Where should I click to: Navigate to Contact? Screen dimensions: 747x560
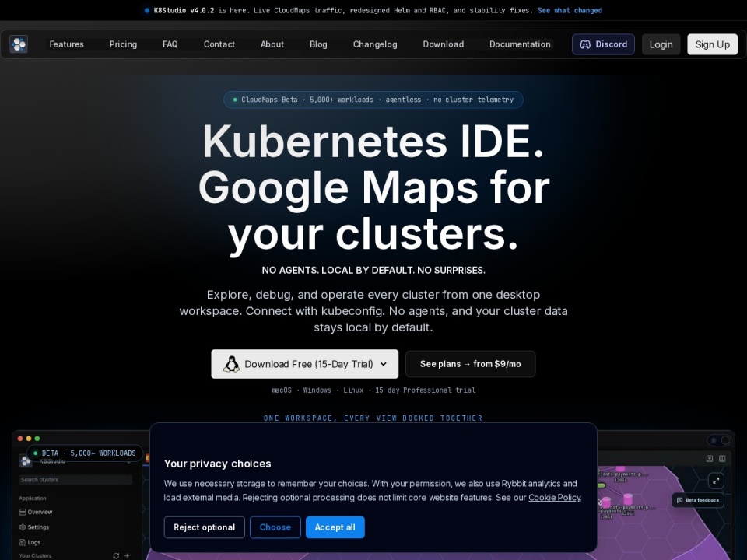(219, 44)
